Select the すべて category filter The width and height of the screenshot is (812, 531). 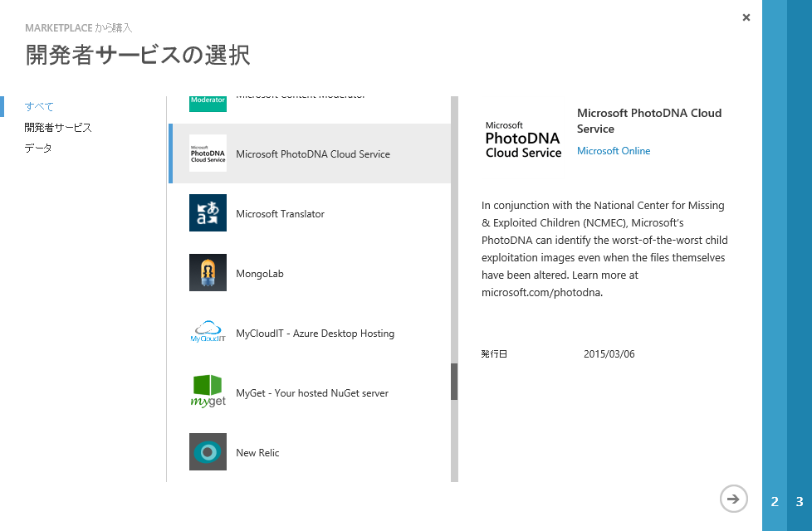coord(39,106)
